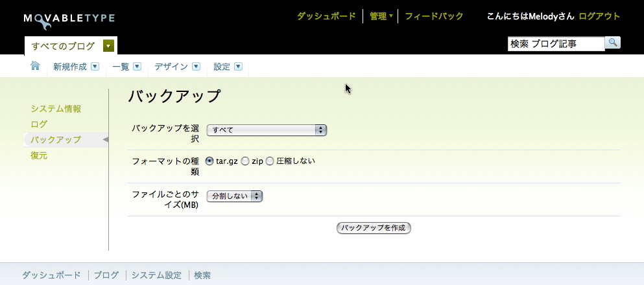The width and height of the screenshot is (644, 285).
Task: Click the Movable Type logo
Action: pyautogui.click(x=69, y=21)
